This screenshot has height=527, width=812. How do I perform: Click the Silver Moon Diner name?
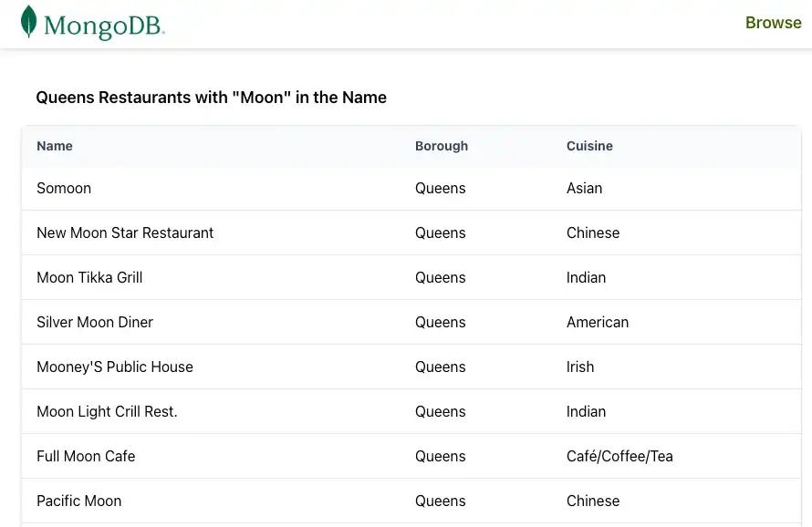[x=95, y=322]
